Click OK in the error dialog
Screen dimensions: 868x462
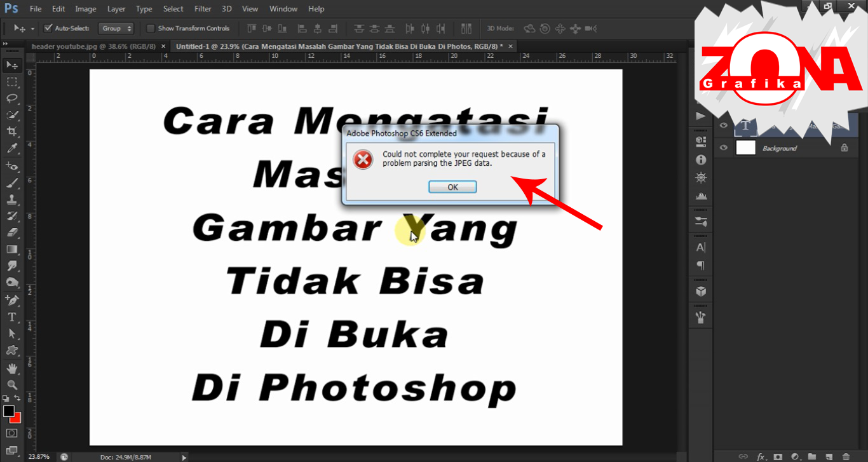[452, 187]
